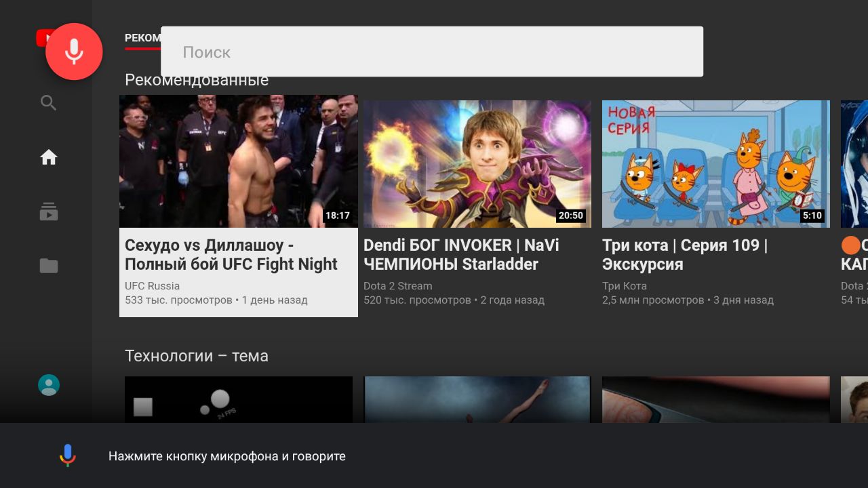Open Subscriptions icon in the sidebar
Screen dimensions: 868x488
48,211
